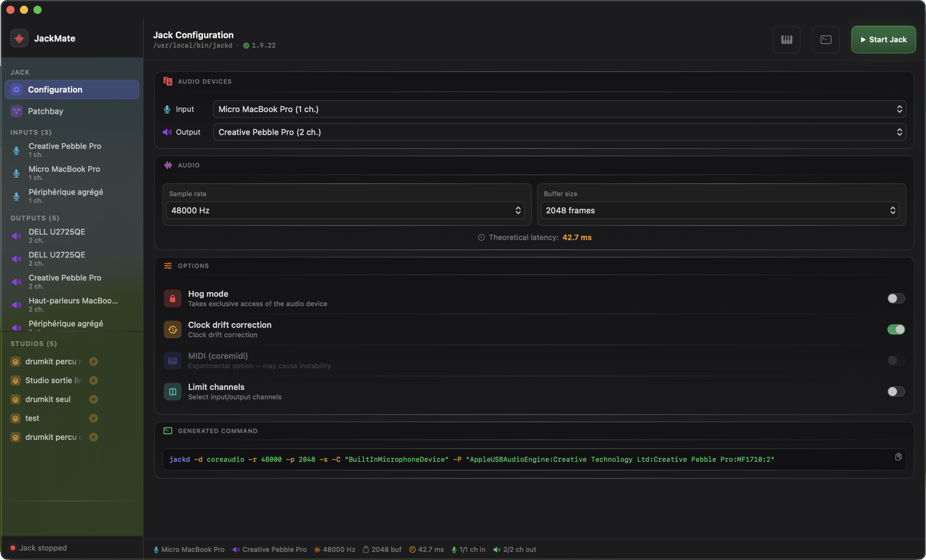The width and height of the screenshot is (926, 560).
Task: Click the JackMate waveform logo
Action: tap(19, 39)
